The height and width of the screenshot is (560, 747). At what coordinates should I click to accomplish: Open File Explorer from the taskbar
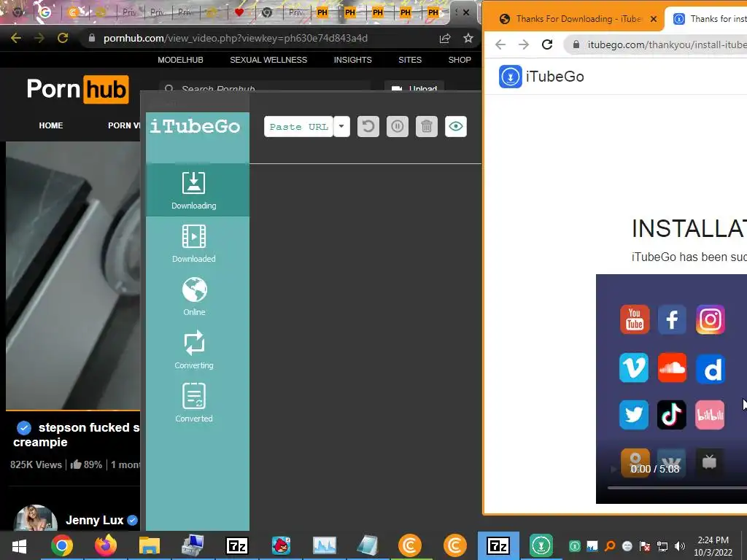coord(149,545)
